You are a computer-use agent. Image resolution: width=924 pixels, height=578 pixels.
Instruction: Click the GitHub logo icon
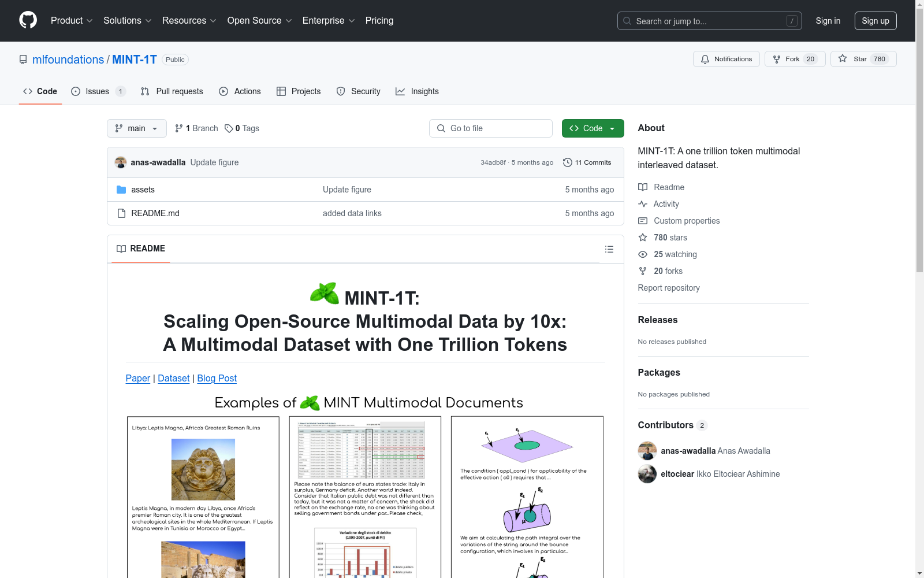pos(28,20)
